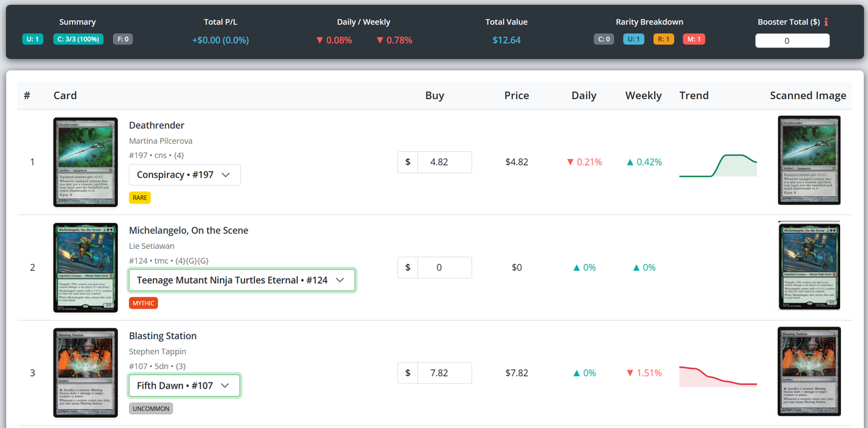
Task: Click Blasting Station buy price field 7.82
Action: (444, 373)
